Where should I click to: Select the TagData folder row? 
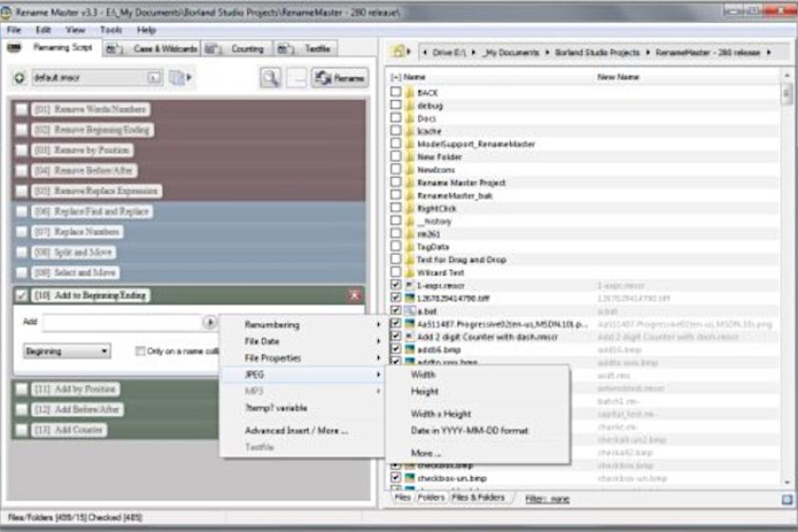[584, 246]
